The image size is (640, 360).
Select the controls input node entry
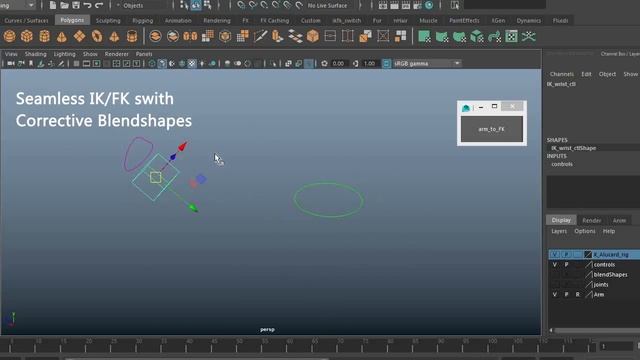point(562,164)
